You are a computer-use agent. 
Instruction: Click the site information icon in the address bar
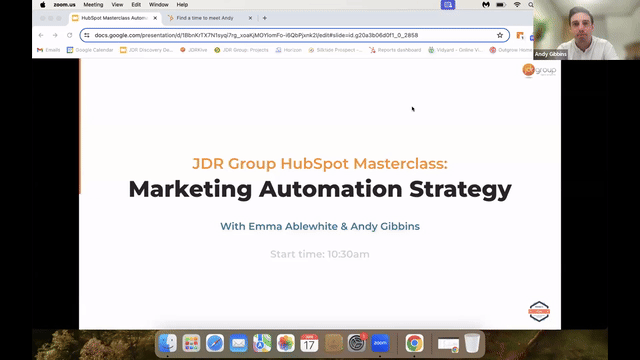(x=87, y=35)
